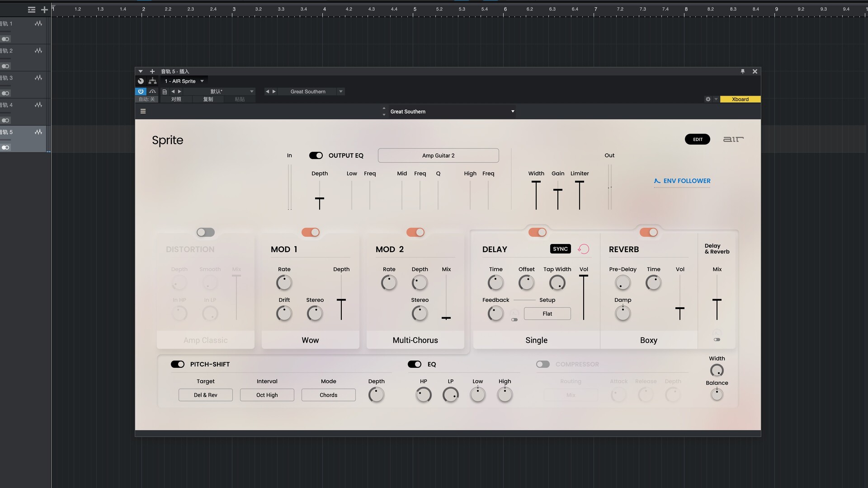
Task: Turn off the Pitch-Shift switch
Action: 178,364
